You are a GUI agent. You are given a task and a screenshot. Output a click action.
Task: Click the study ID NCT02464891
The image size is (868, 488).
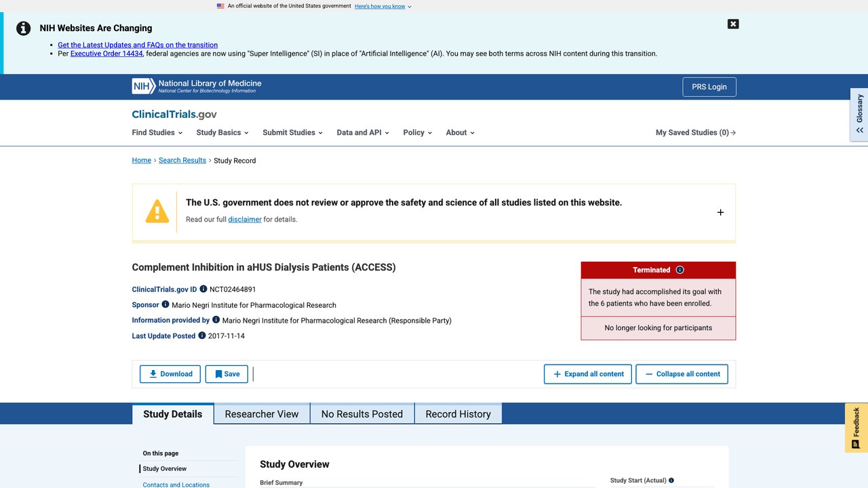[233, 289]
